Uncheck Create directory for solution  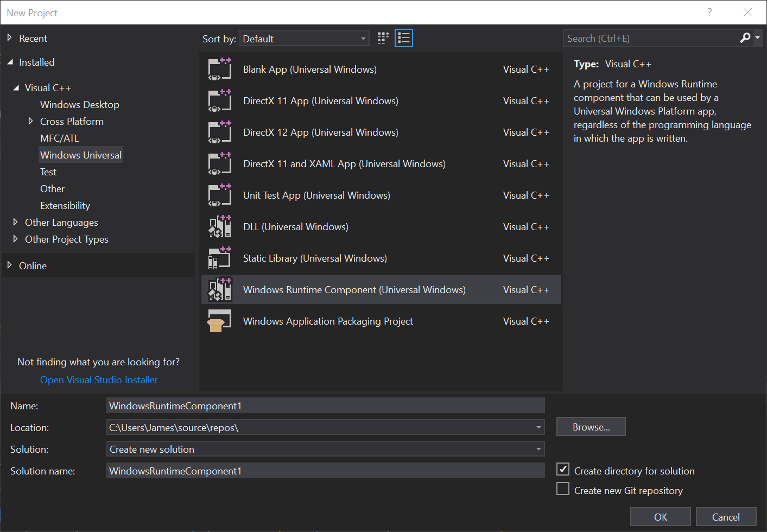click(563, 469)
